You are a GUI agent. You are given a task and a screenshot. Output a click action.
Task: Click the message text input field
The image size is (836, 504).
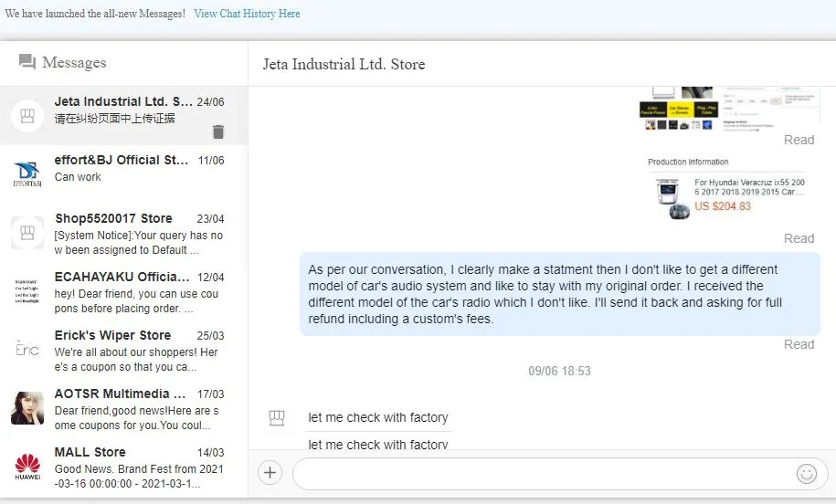pos(544,473)
